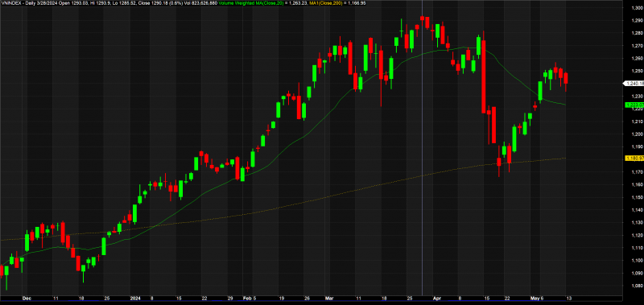Click the Dec label on the date axis
Viewport: 644px width, 305px height.
(x=27, y=298)
